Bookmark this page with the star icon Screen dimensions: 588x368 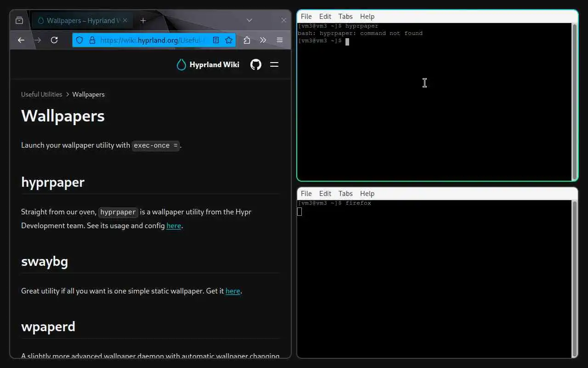click(229, 40)
